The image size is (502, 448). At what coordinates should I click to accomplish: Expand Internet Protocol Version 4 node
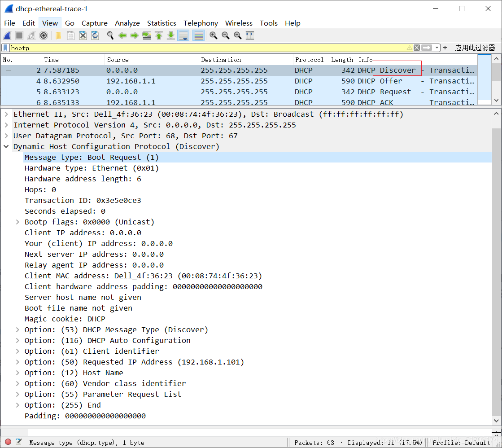(6, 125)
